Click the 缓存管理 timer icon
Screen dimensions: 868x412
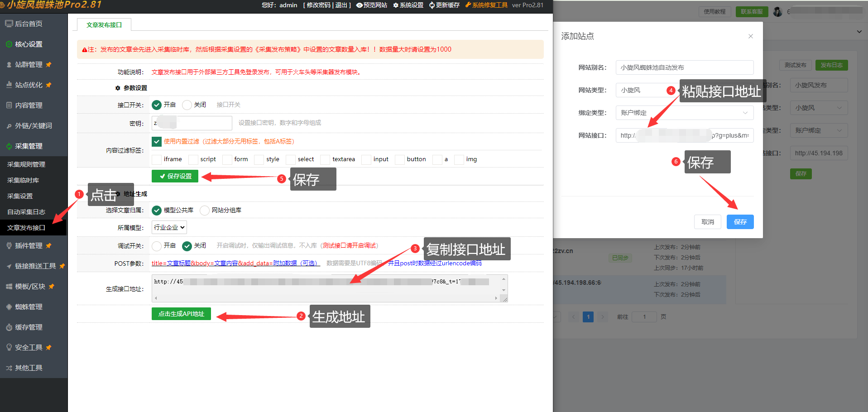9,327
